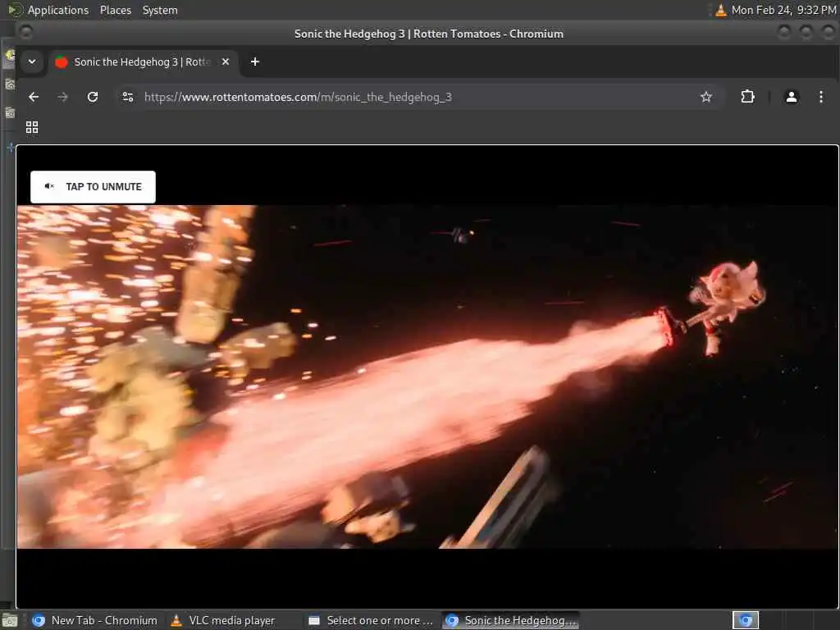This screenshot has width=840, height=630.
Task: Click the Sonic movie trailer video
Action: (x=427, y=377)
